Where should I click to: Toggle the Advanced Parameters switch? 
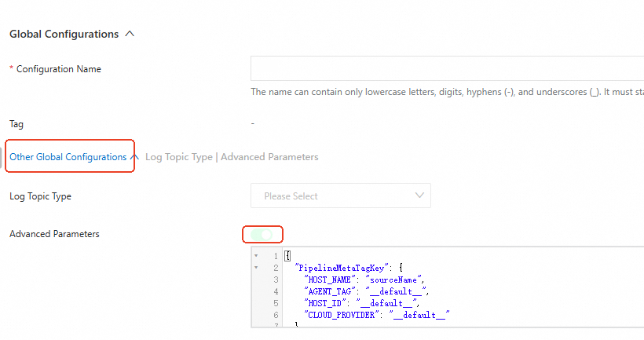[x=262, y=235]
